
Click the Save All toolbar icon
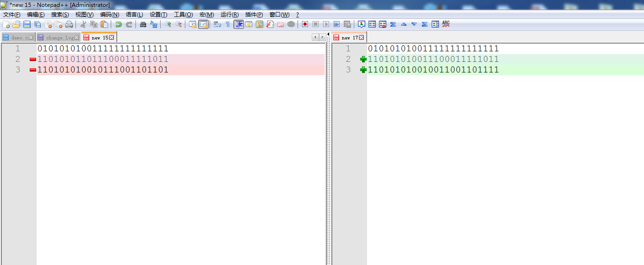pyautogui.click(x=38, y=24)
